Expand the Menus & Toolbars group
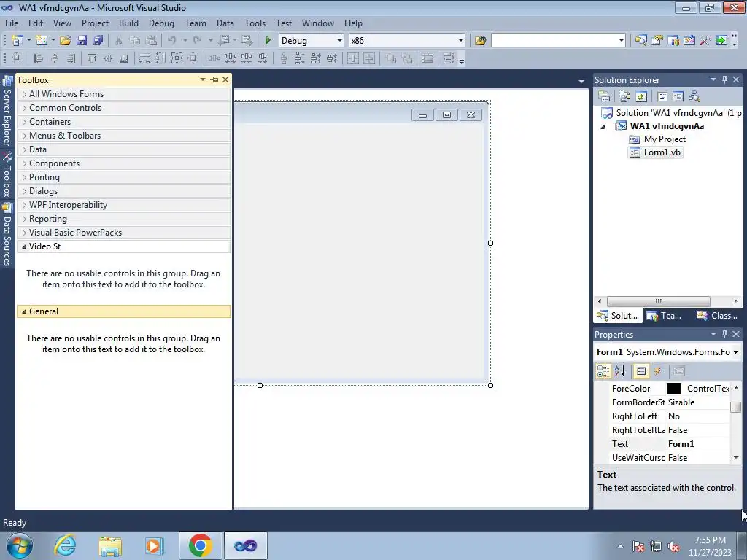Image resolution: width=747 pixels, height=560 pixels. 24,136
